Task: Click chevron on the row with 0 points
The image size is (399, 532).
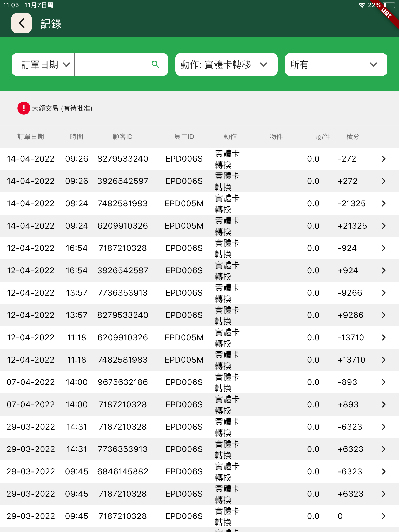Action: tap(384, 516)
